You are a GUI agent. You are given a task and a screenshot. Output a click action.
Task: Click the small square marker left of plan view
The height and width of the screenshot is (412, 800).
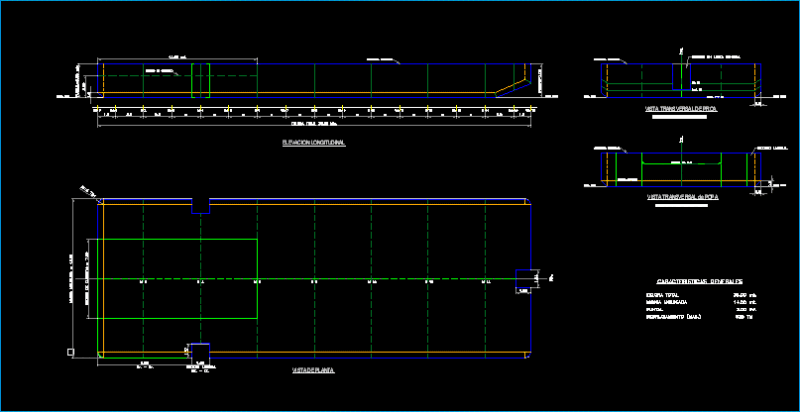[70, 352]
